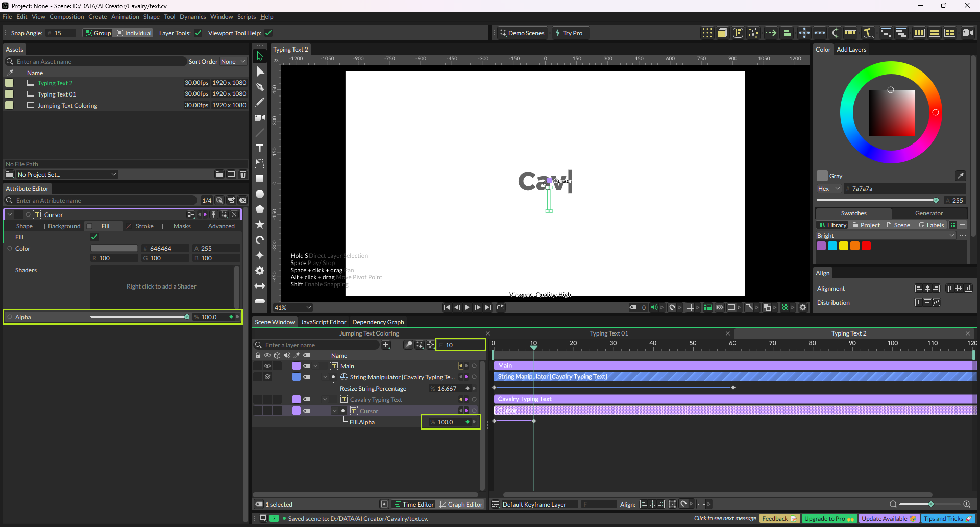Open the No Project Set dropdown
Screen dimensions: 980x527
pyautogui.click(x=66, y=175)
